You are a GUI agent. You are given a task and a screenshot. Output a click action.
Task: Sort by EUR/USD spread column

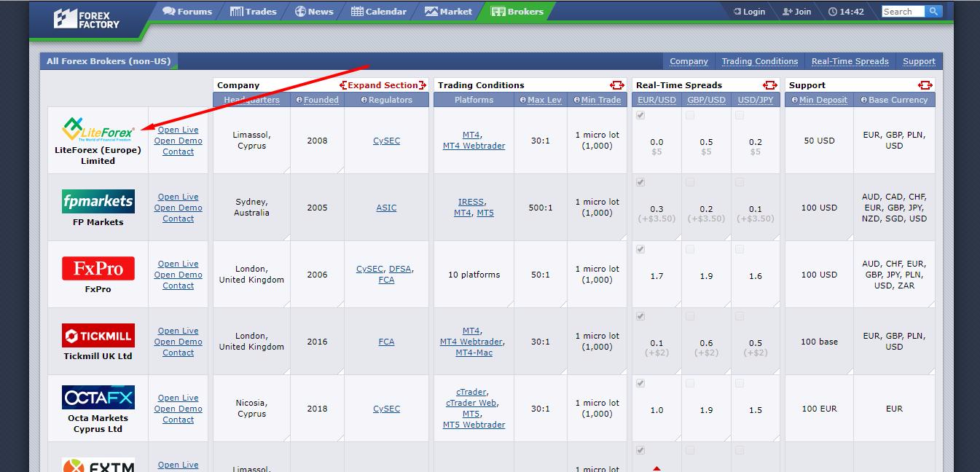pos(656,100)
